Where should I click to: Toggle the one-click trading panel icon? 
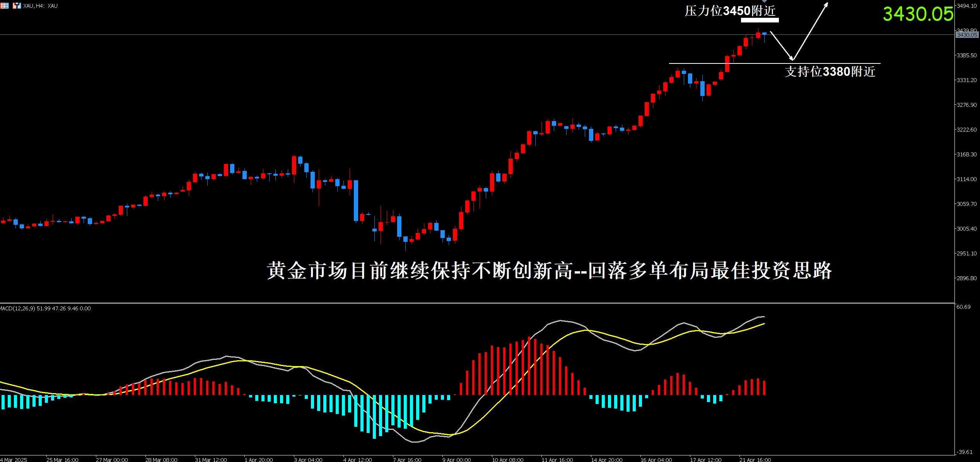pos(17,6)
